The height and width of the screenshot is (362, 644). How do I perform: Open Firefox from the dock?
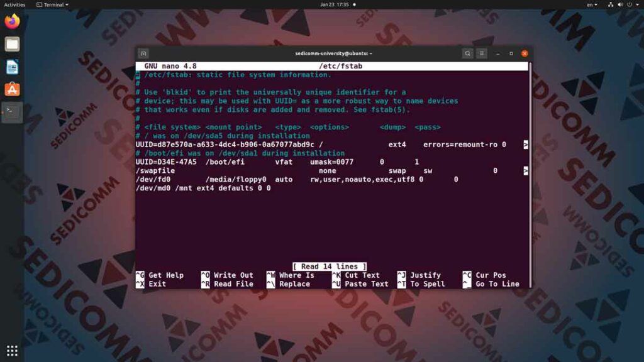tap(12, 21)
